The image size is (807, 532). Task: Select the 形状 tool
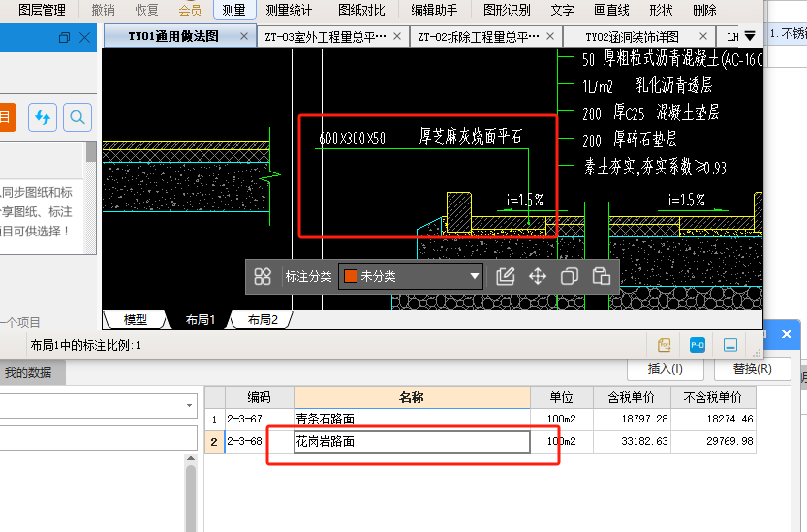tap(662, 10)
